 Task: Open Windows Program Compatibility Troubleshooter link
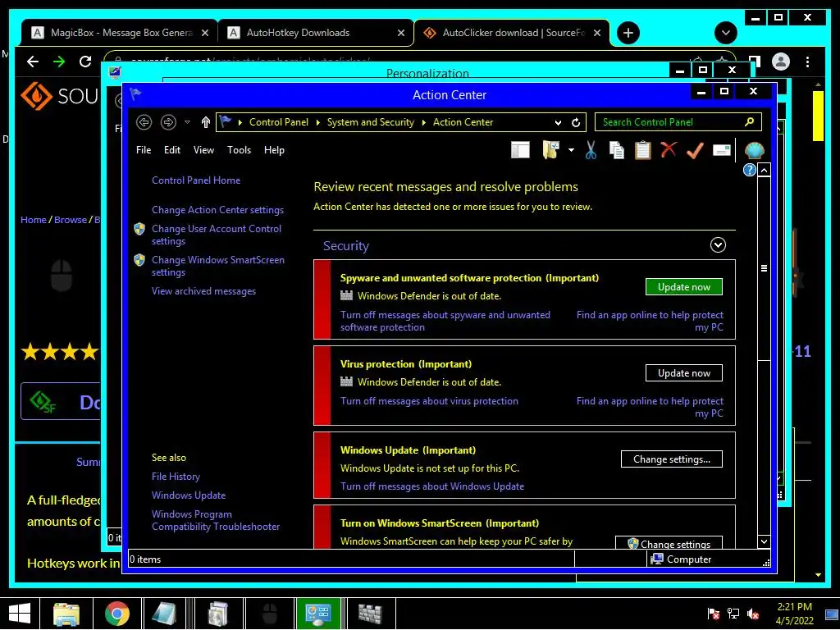(216, 520)
